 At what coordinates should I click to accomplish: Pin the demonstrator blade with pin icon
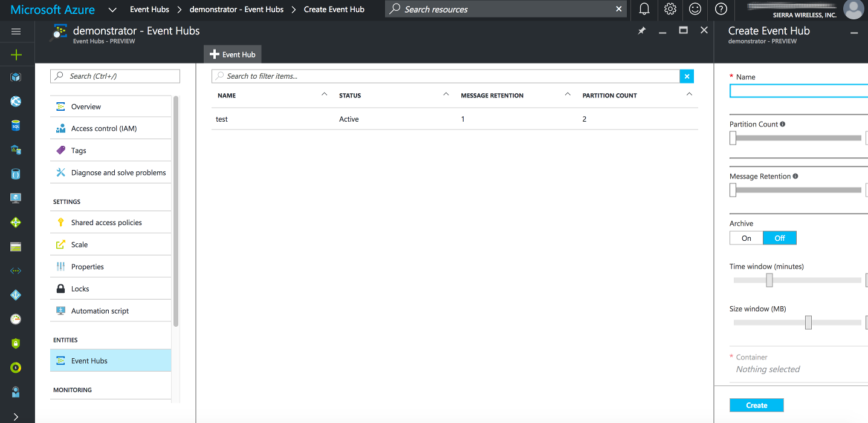642,31
